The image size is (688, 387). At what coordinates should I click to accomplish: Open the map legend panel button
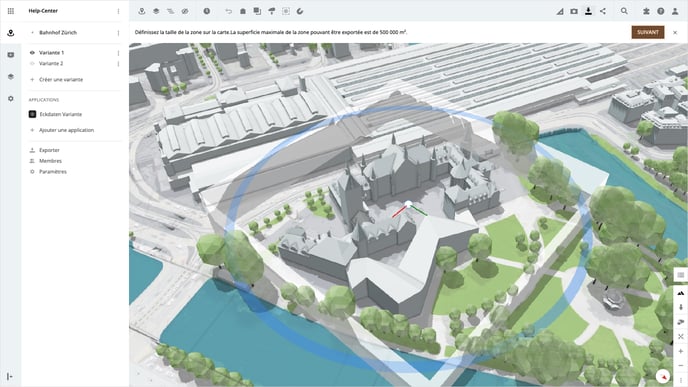[681, 275]
